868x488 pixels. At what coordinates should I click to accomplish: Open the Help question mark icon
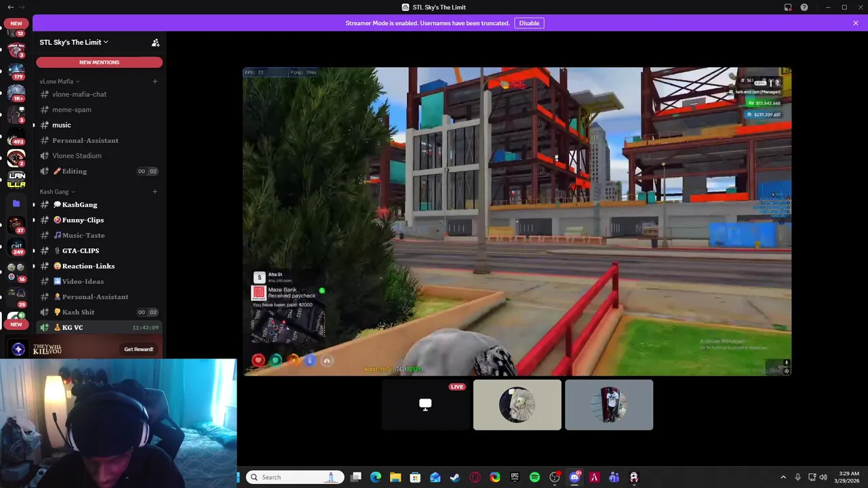pos(804,7)
